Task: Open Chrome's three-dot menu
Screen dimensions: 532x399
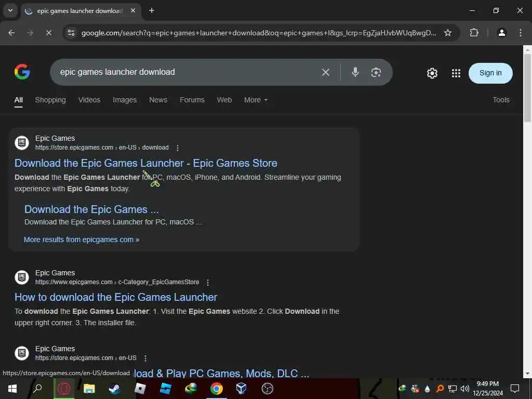Action: (521, 33)
